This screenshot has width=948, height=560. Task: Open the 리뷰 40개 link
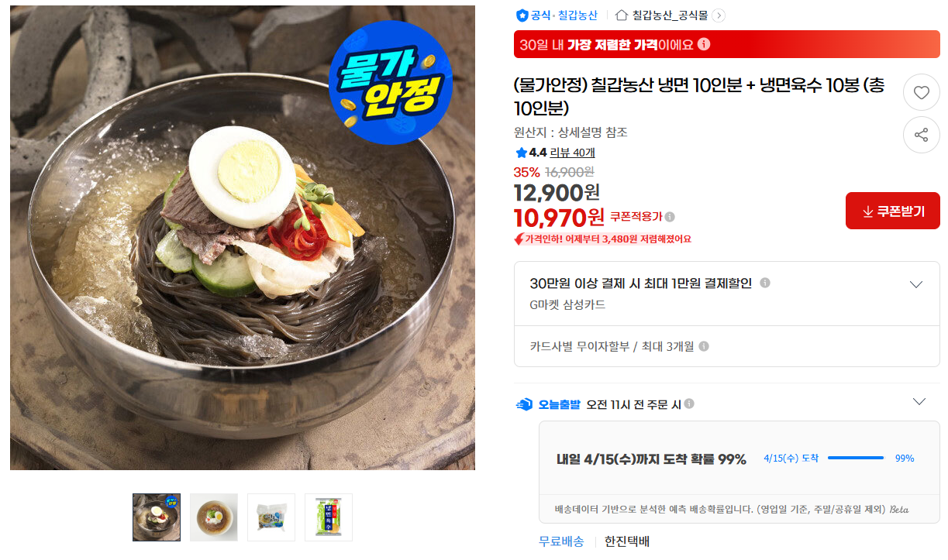[572, 153]
